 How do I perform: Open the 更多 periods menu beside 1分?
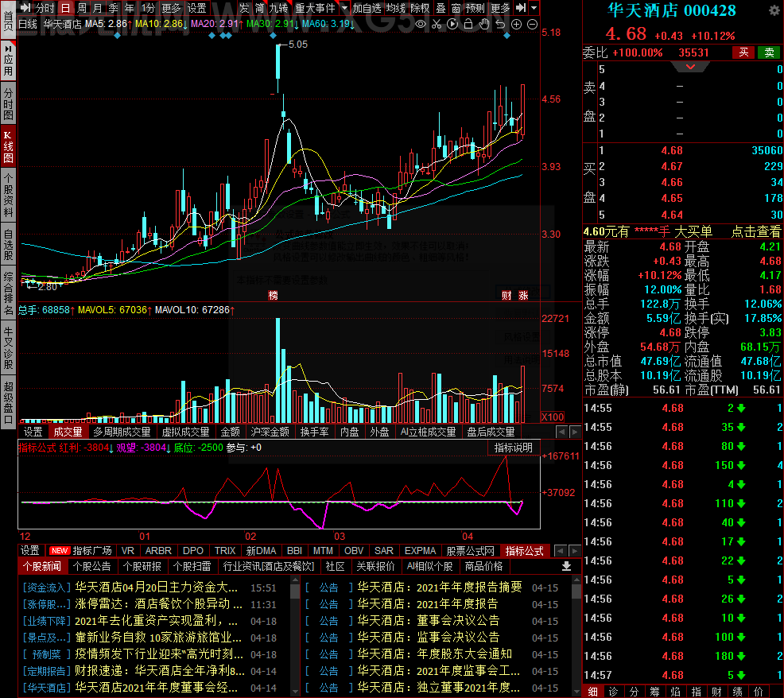[x=171, y=8]
